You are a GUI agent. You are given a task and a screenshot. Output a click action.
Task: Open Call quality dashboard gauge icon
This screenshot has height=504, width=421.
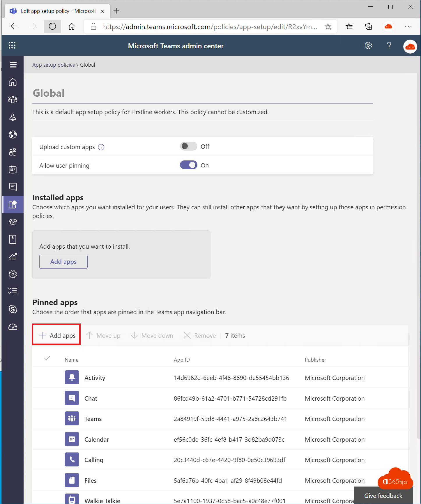[x=13, y=327]
